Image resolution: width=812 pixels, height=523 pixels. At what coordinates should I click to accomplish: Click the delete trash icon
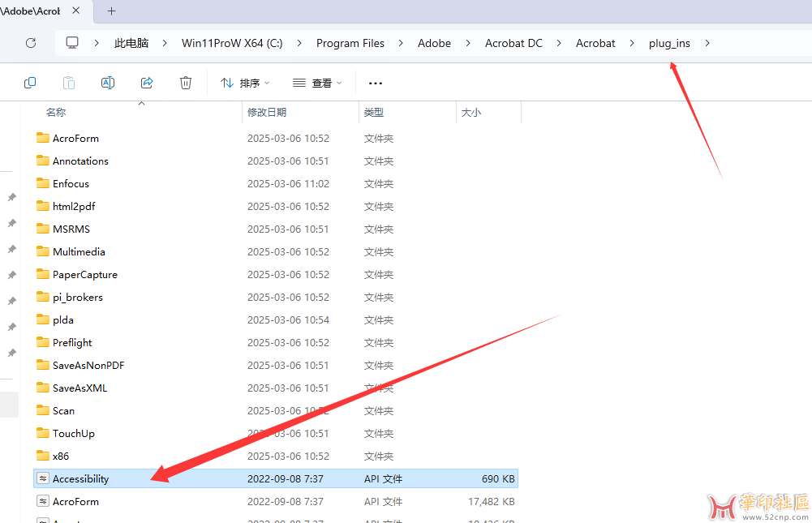click(186, 83)
